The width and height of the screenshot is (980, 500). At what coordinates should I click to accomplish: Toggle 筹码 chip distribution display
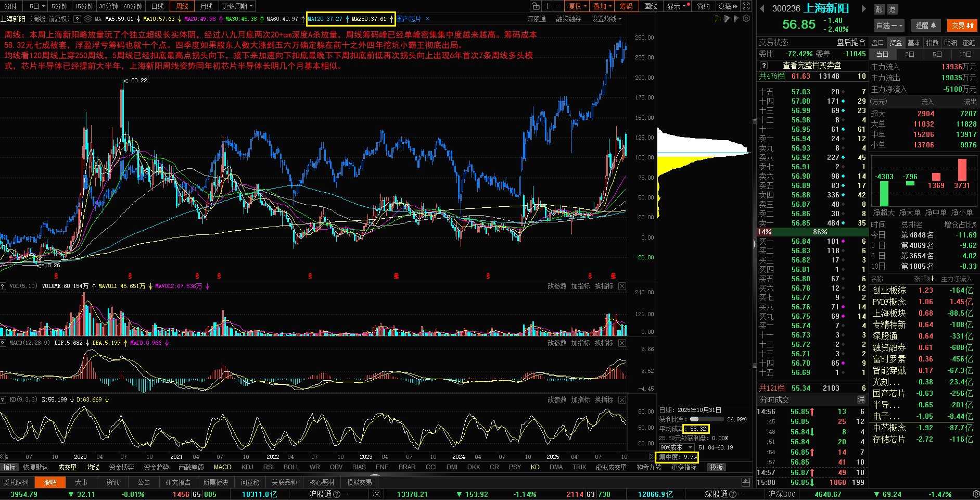626,6
